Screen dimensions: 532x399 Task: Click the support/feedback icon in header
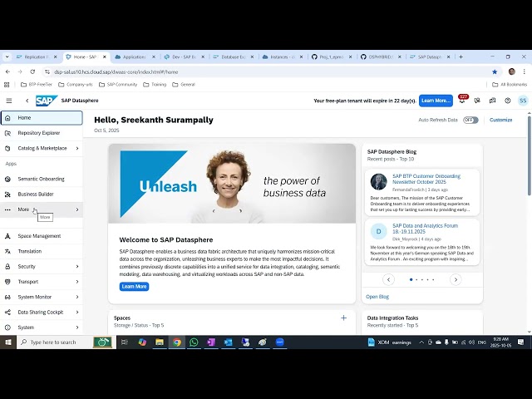pos(477,101)
